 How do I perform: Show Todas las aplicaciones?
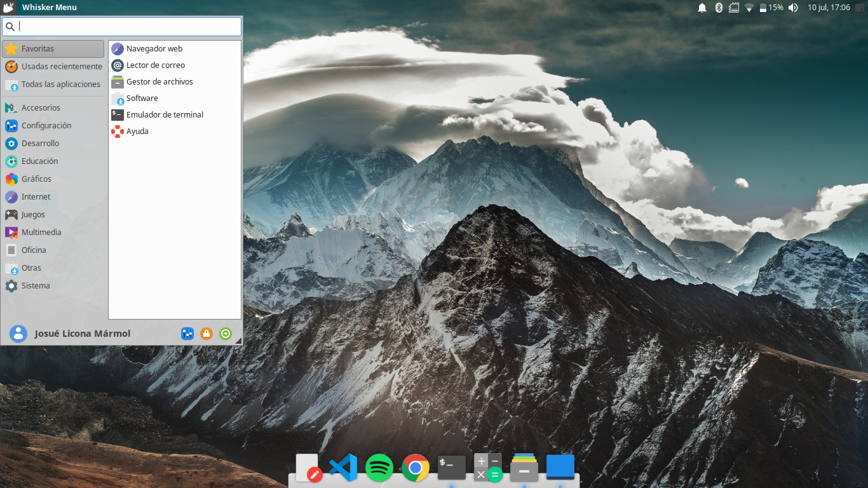click(53, 85)
